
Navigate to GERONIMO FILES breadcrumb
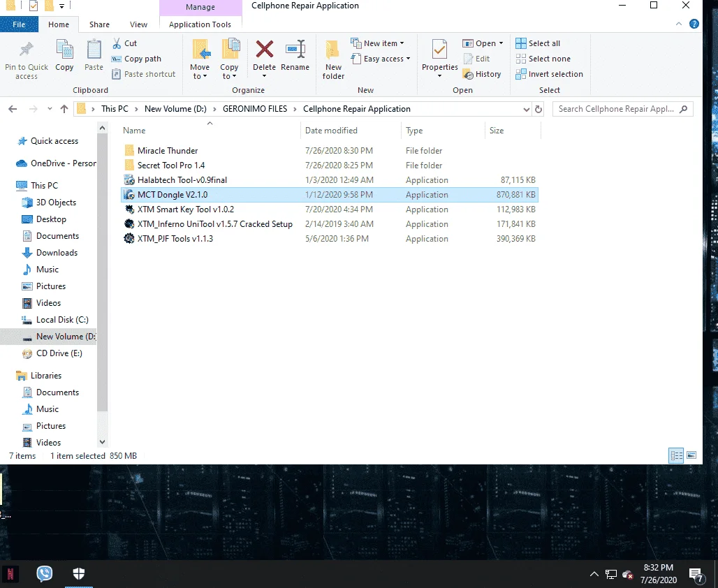click(255, 109)
